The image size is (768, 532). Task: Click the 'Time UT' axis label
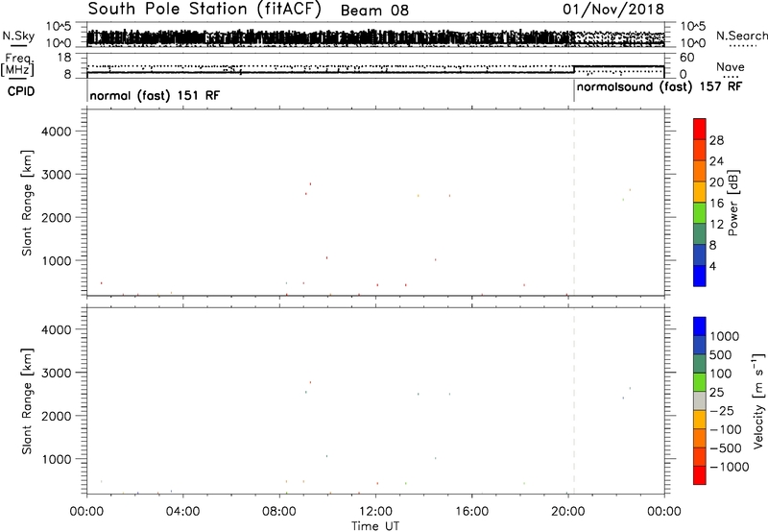tap(375, 526)
